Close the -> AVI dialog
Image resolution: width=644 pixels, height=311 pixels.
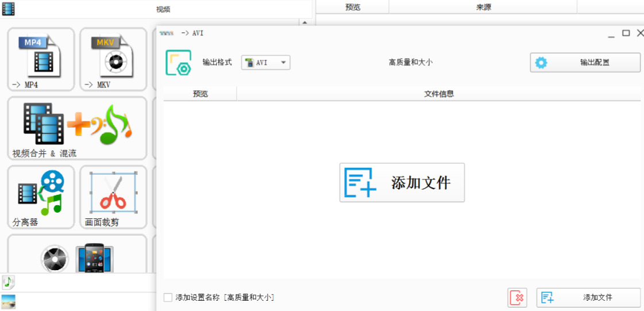click(640, 33)
